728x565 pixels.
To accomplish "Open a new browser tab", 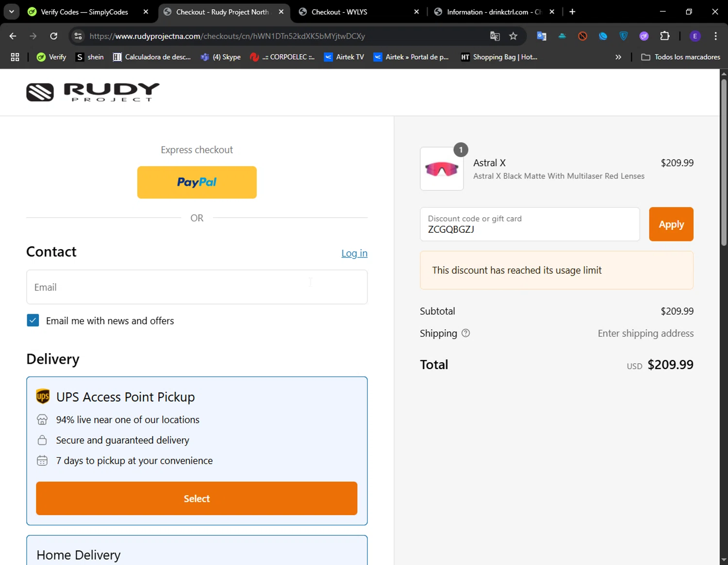I will point(572,12).
